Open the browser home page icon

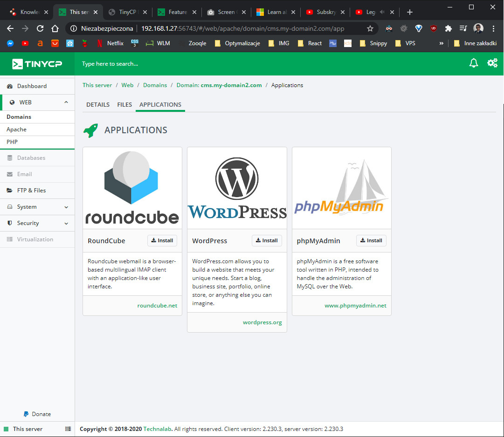(x=55, y=28)
